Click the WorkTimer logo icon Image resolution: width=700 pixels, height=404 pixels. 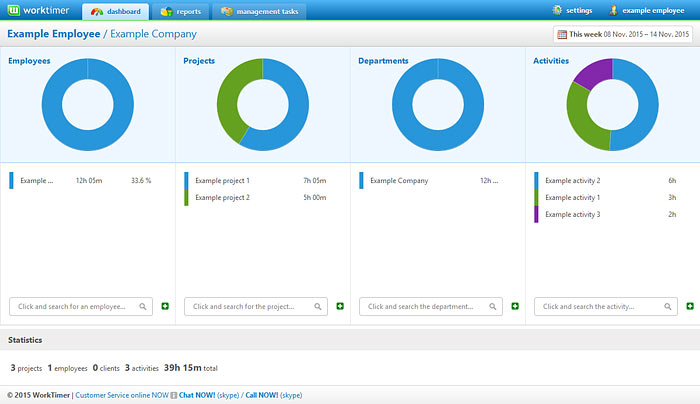click(14, 11)
